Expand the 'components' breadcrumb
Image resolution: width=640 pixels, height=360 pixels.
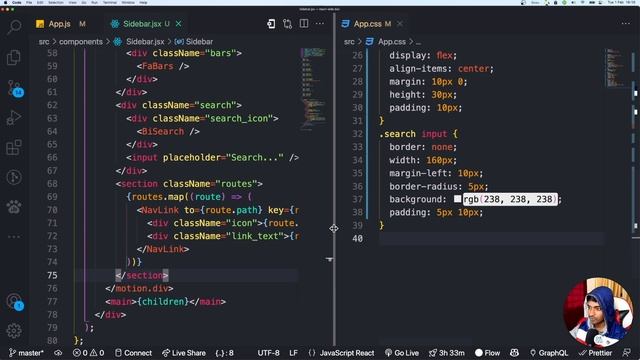[81, 42]
